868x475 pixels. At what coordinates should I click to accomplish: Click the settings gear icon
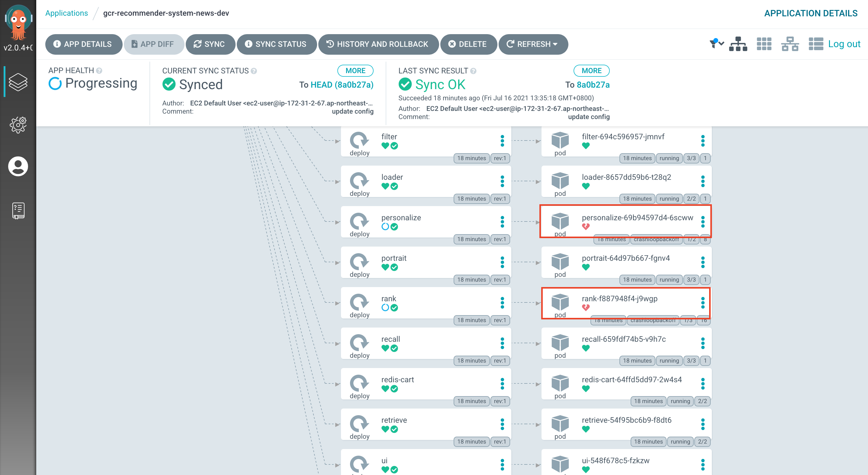18,123
